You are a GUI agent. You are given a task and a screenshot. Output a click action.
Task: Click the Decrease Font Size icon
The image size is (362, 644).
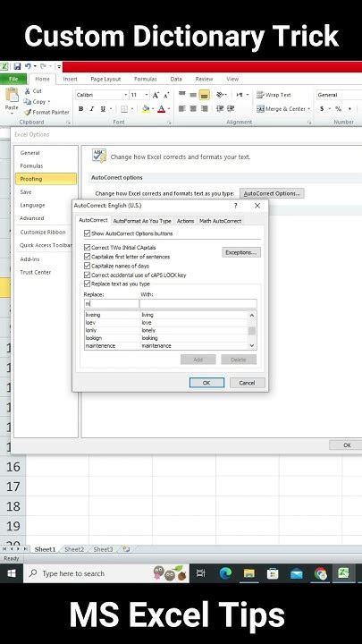pyautogui.click(x=166, y=95)
